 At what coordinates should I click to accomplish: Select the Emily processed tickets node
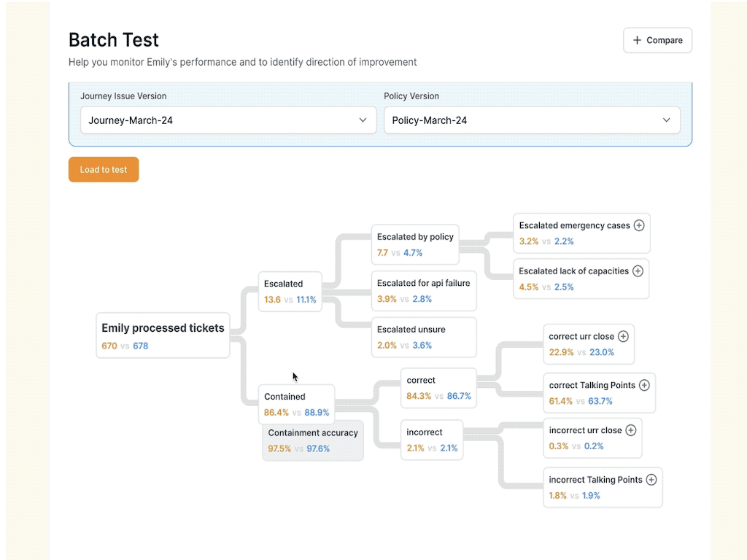[163, 336]
